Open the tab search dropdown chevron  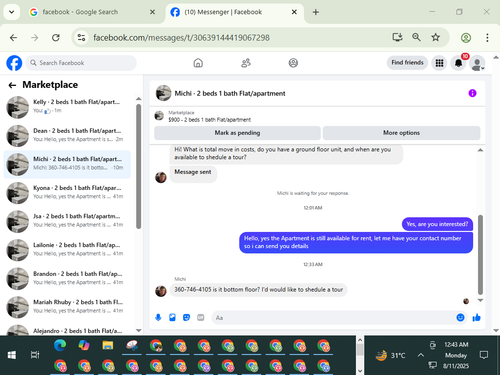(x=12, y=12)
